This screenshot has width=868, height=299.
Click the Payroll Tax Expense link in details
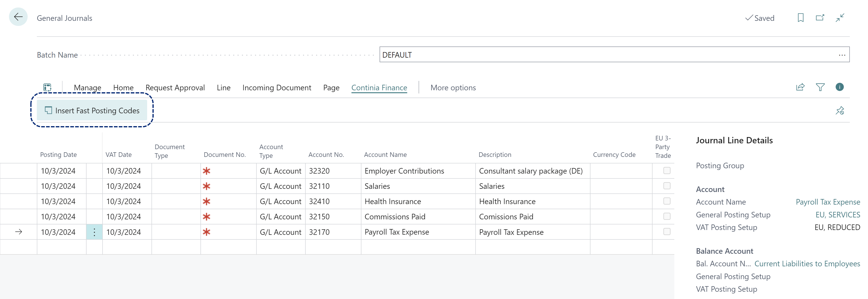[x=828, y=202]
